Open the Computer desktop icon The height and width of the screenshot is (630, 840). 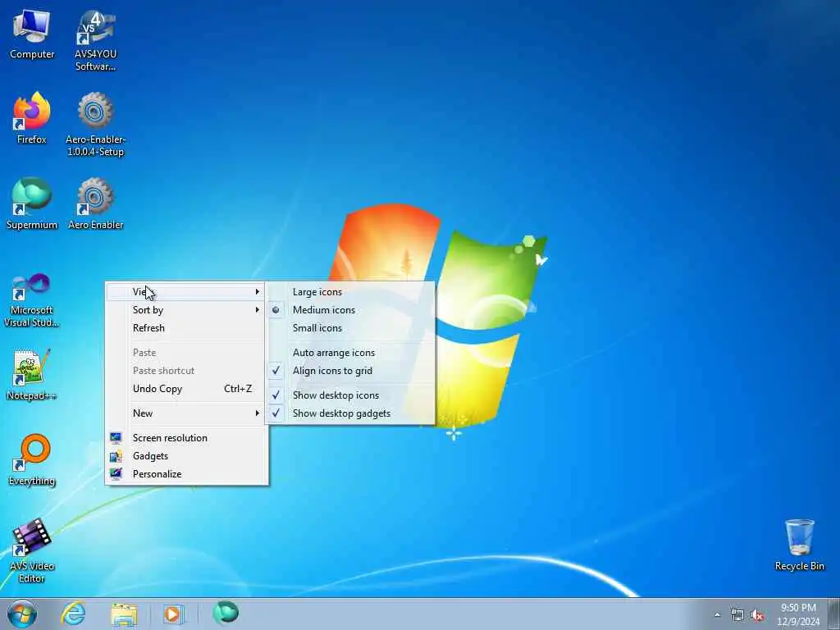[x=32, y=34]
